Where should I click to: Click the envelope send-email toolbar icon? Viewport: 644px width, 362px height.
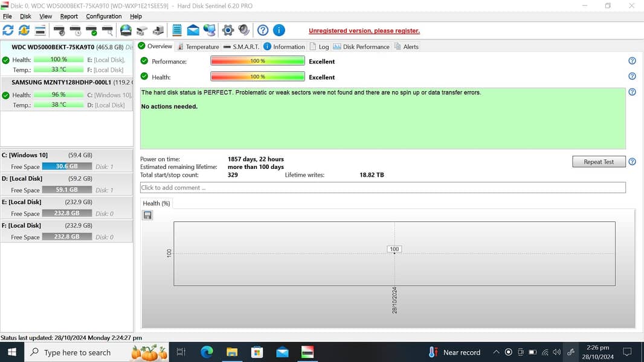193,30
